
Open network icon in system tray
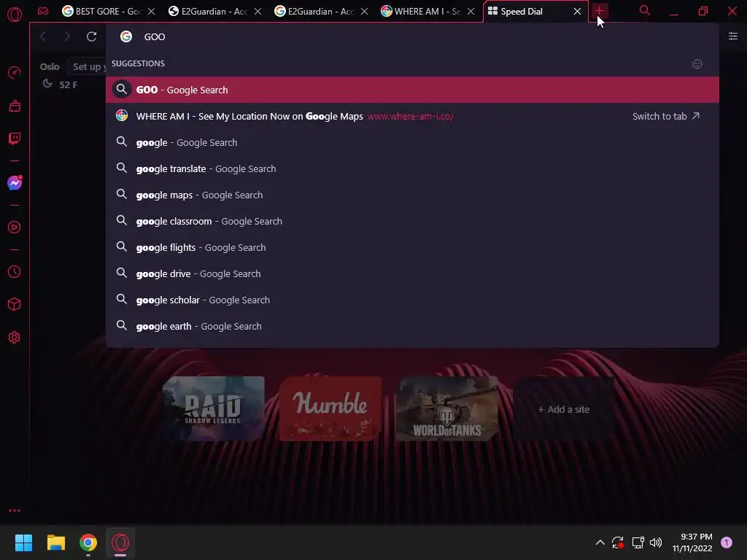[638, 542]
